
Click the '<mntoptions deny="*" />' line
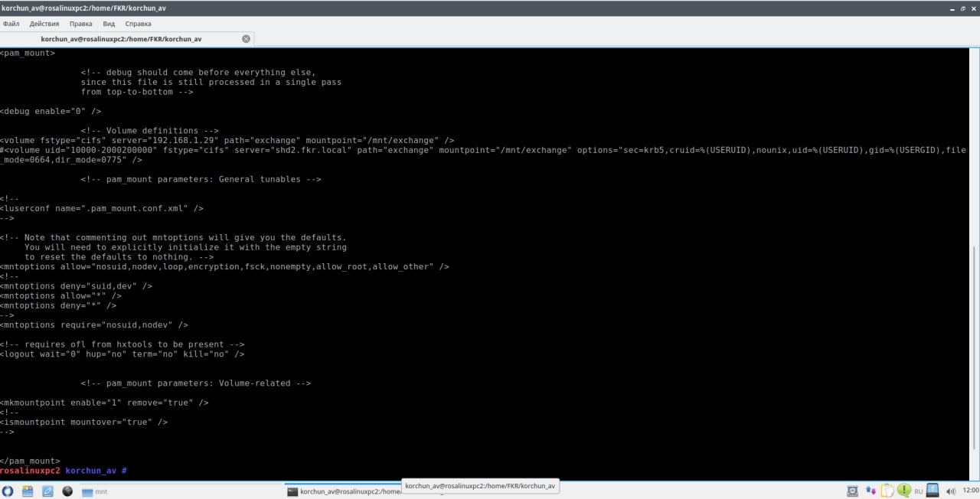pyautogui.click(x=58, y=305)
